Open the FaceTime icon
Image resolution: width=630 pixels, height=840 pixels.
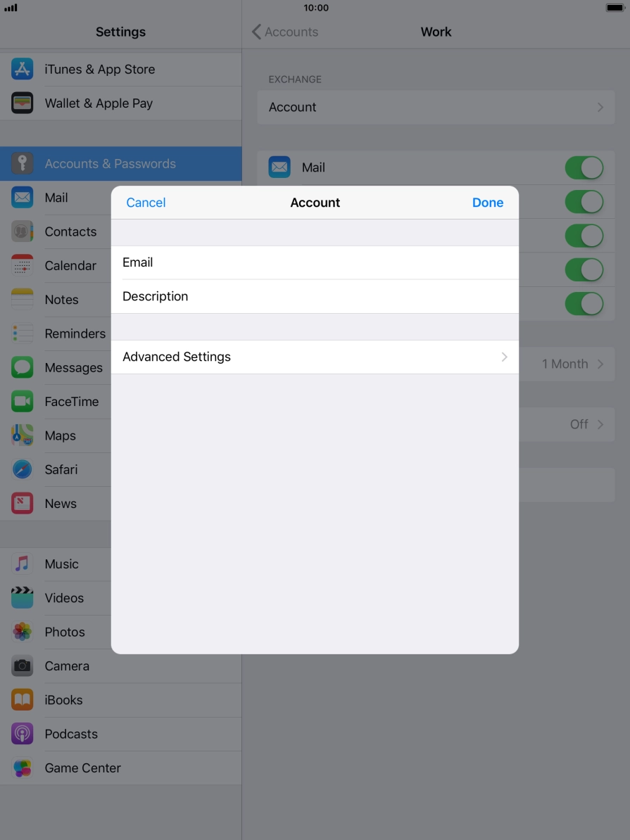pos(22,401)
